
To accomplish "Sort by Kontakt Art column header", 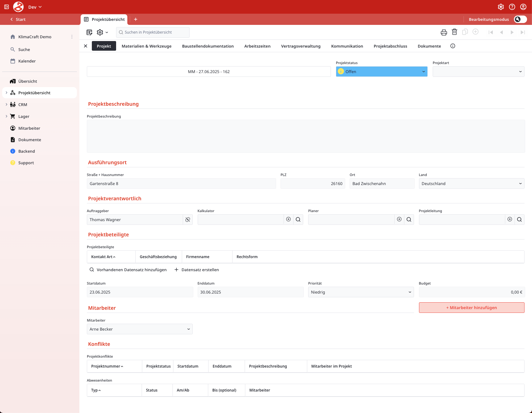I will tap(103, 257).
